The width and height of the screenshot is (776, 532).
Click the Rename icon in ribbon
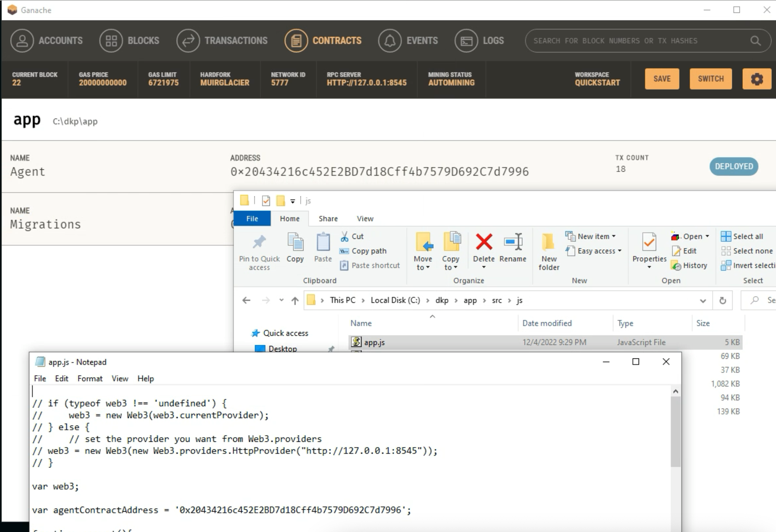[513, 242]
